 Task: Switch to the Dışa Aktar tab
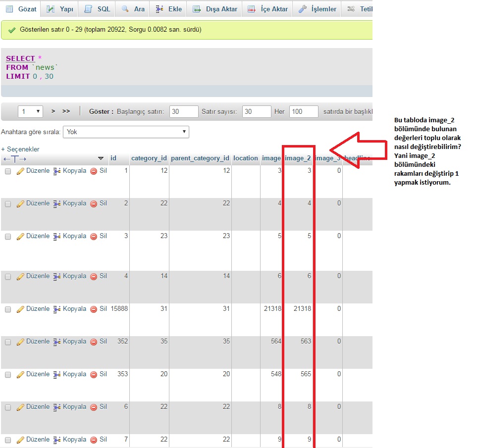(x=215, y=9)
